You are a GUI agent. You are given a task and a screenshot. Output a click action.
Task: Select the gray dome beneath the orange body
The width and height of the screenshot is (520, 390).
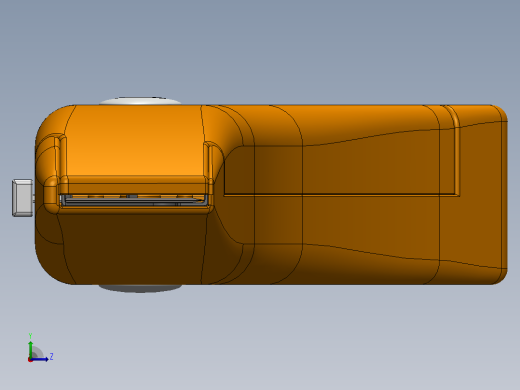pos(140,288)
